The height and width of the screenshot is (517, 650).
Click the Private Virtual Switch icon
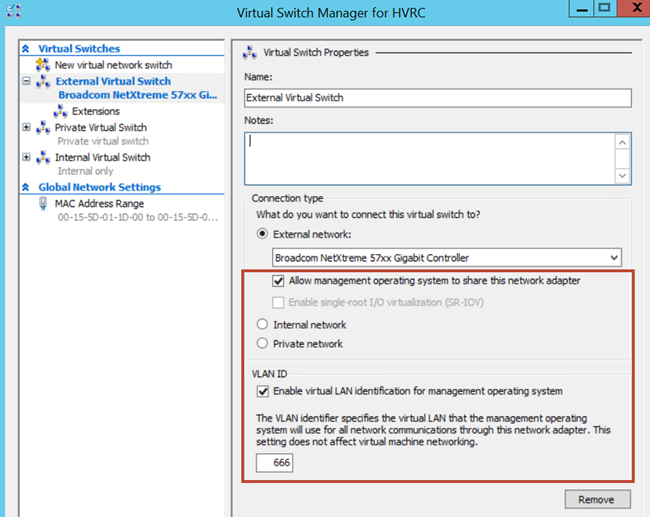click(43, 128)
